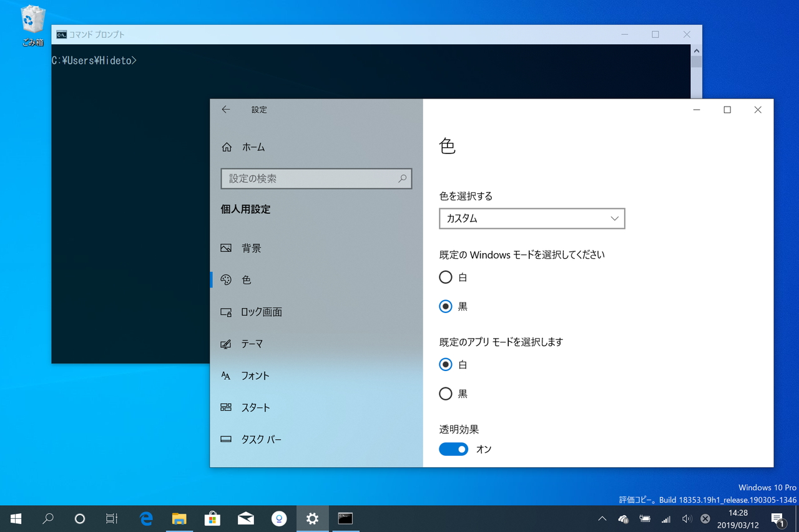Select the 色 (Colors) palette icon
This screenshot has width=799, height=532.
point(226,280)
